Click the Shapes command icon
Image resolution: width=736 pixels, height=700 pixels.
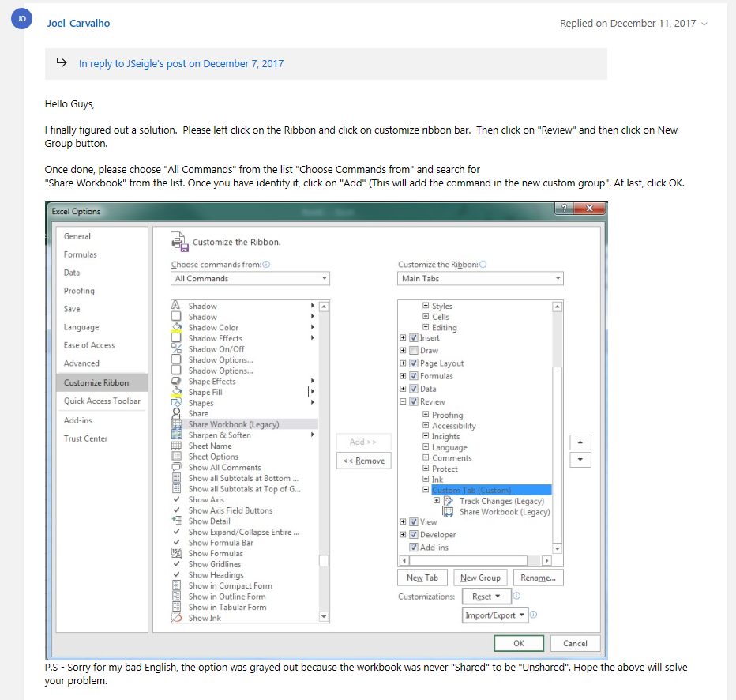point(176,402)
